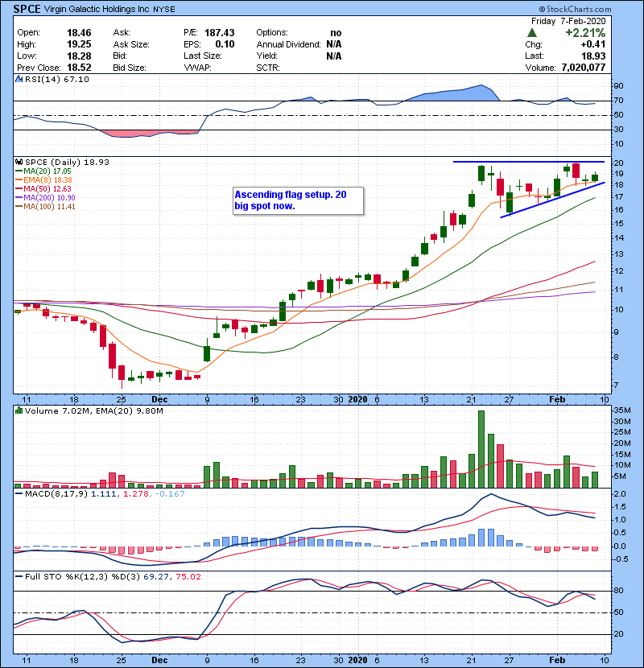The width and height of the screenshot is (644, 668).
Task: Click the +2.21% percent change
Action: (585, 33)
